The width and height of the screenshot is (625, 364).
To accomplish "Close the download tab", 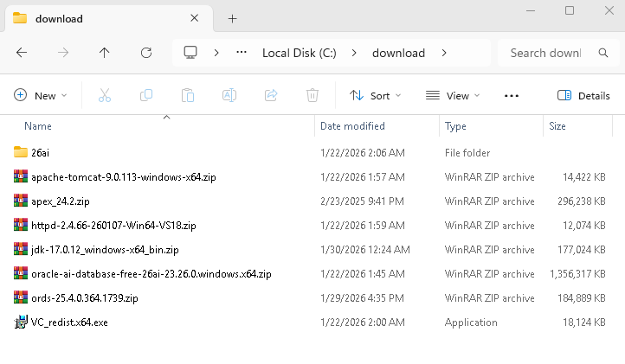I will point(194,18).
